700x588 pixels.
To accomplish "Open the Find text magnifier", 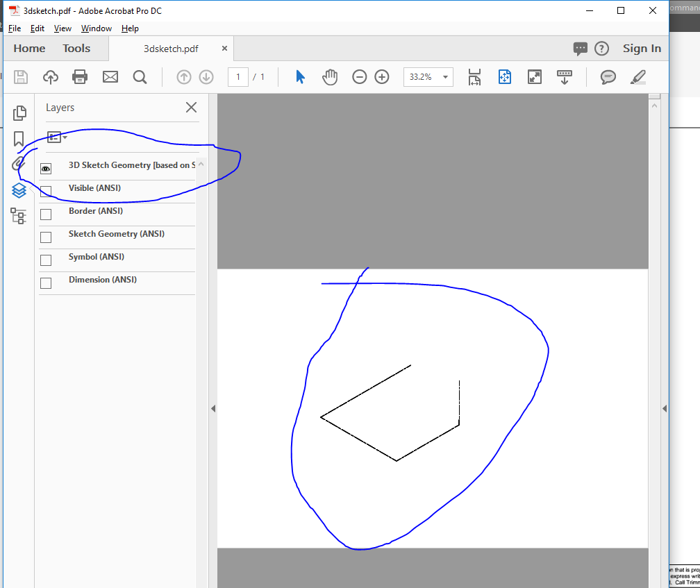I will tap(140, 77).
